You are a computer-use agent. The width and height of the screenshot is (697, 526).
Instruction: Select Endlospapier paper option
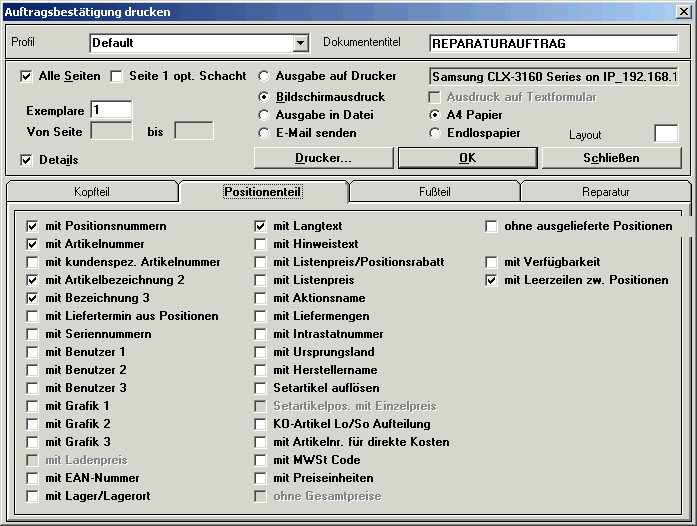coord(435,133)
